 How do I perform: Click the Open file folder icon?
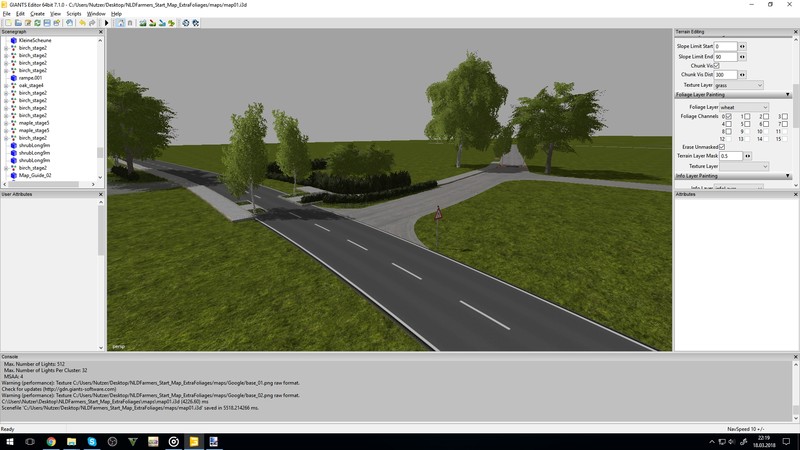[x=18, y=23]
